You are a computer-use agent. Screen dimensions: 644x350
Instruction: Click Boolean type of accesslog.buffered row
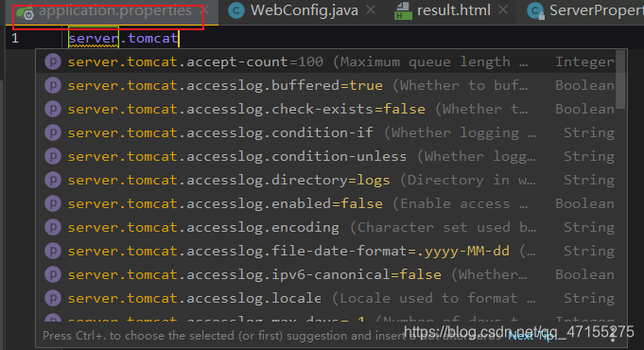coord(584,85)
